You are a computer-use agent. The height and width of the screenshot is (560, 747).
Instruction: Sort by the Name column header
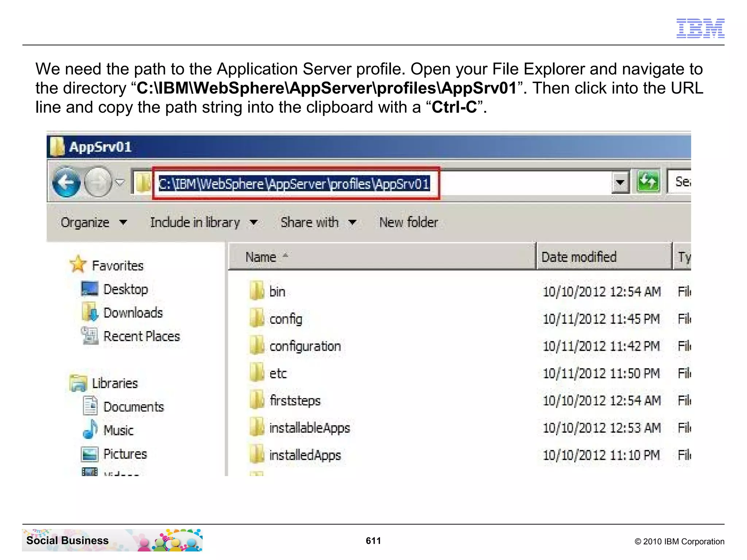pyautogui.click(x=382, y=257)
